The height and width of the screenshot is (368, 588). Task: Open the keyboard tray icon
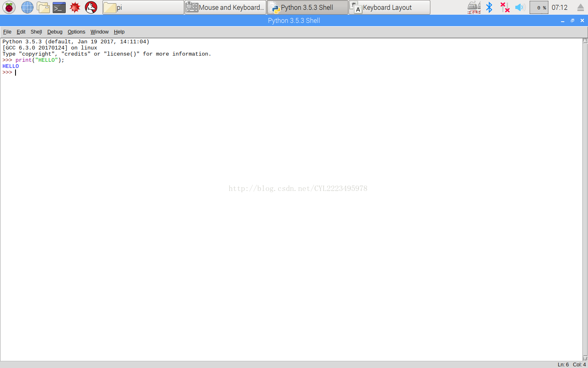tap(474, 7)
